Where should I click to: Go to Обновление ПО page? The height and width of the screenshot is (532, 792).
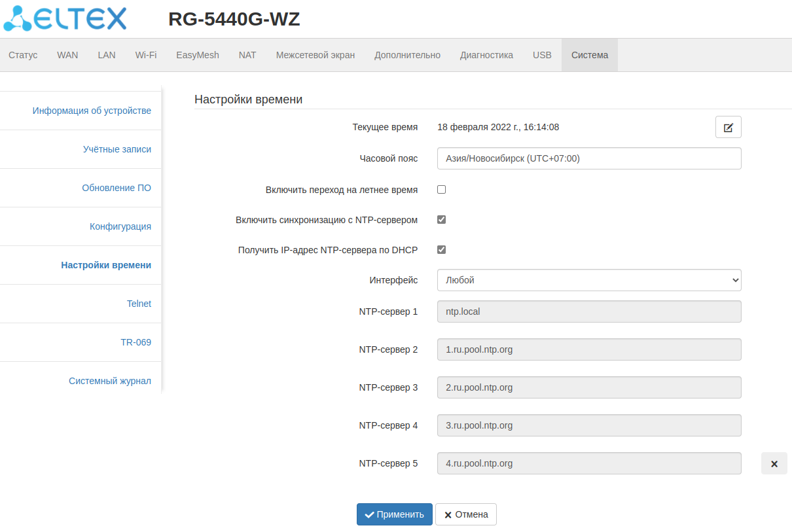click(117, 188)
